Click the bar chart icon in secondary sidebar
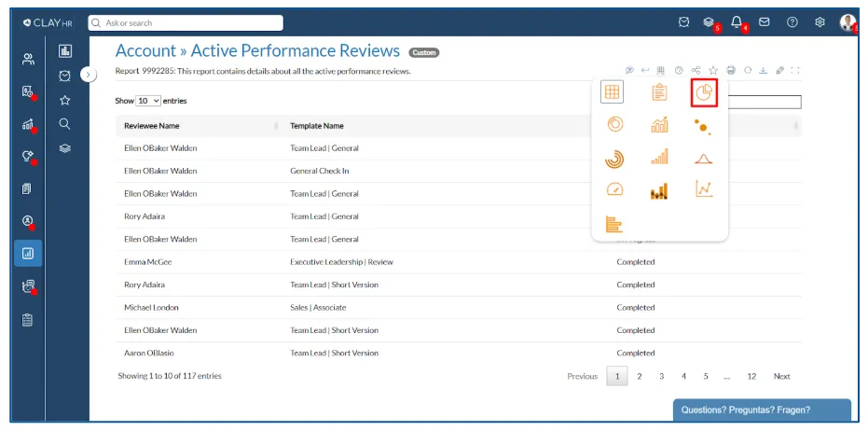868x431 pixels. point(65,51)
